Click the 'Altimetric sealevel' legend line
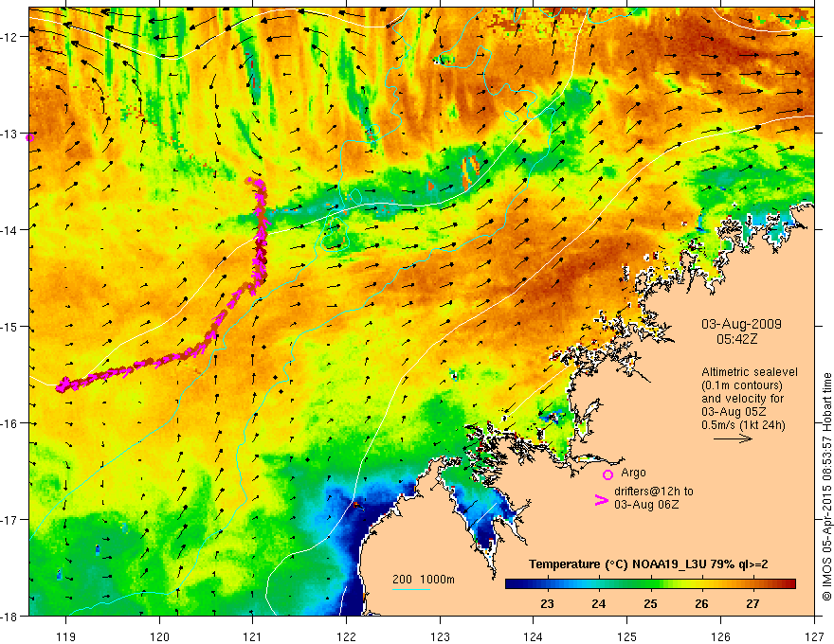 click(750, 372)
